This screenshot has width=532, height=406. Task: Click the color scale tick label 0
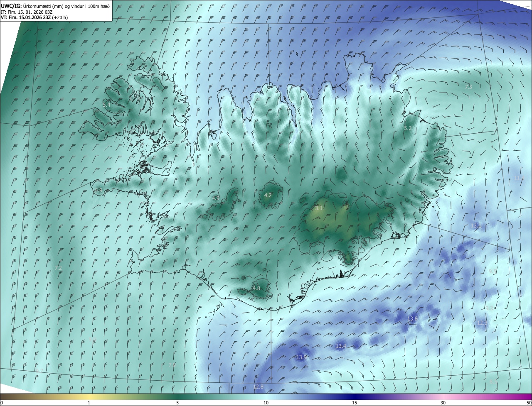pos(2,403)
